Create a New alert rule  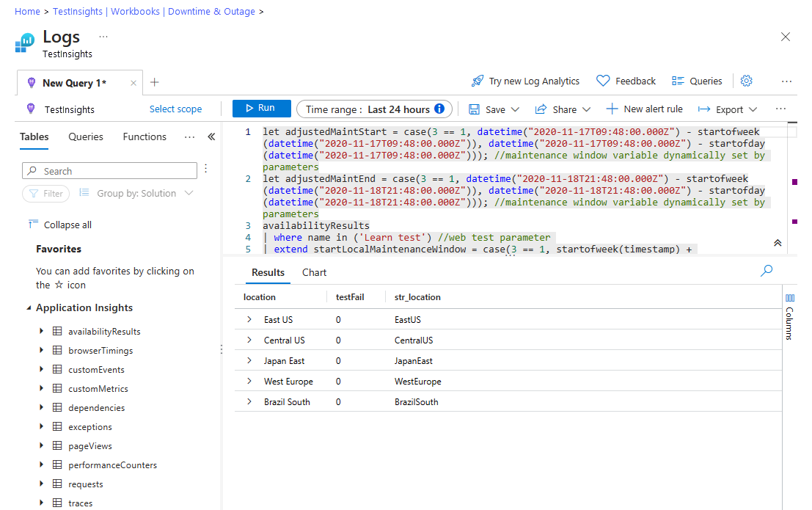644,109
